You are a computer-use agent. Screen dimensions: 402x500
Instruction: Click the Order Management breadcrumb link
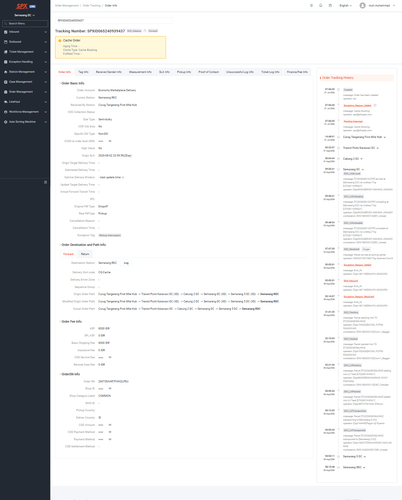click(x=67, y=6)
